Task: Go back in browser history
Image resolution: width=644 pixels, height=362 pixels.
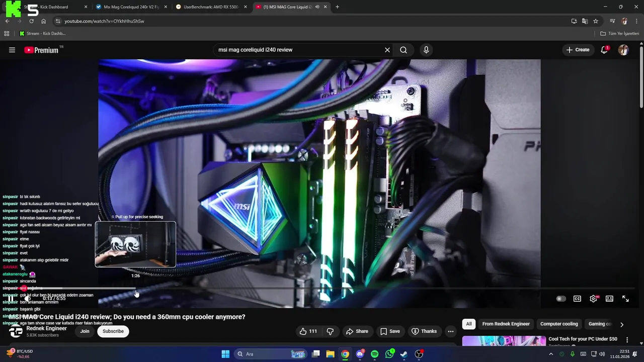Action: (x=7, y=21)
